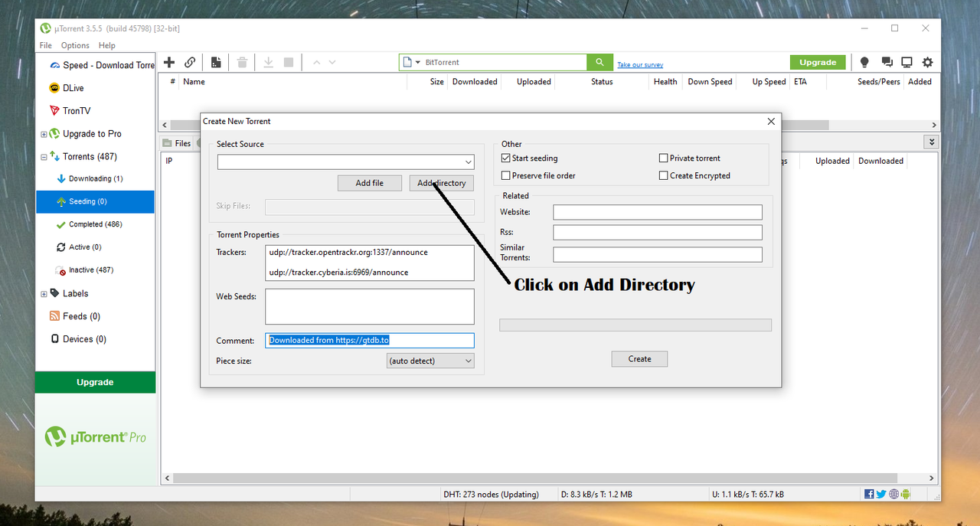980x526 pixels.
Task: Open the Piece size auto detect dropdown
Action: pyautogui.click(x=431, y=361)
